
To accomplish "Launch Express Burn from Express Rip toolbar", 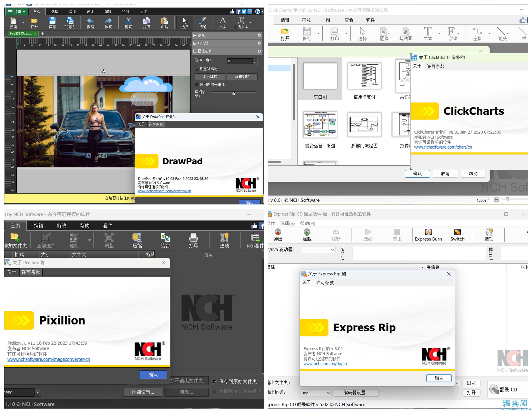I will point(428,235).
